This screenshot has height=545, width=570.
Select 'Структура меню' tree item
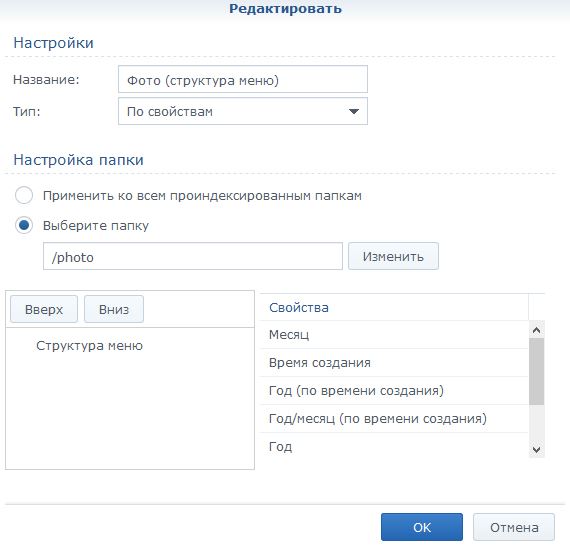pyautogui.click(x=89, y=345)
